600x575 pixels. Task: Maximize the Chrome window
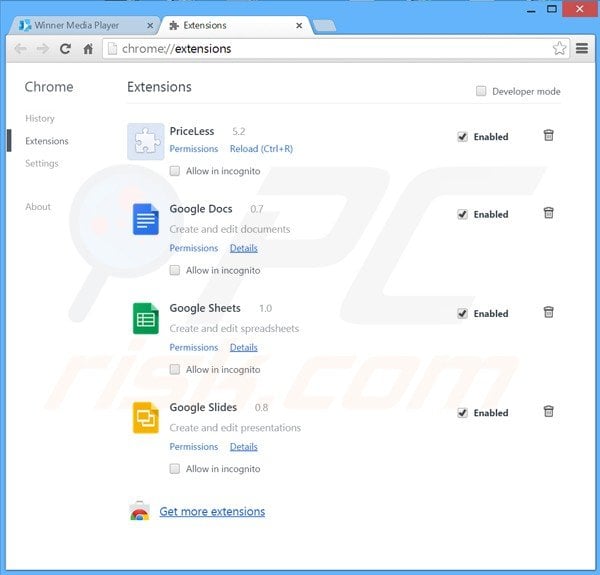coord(551,9)
